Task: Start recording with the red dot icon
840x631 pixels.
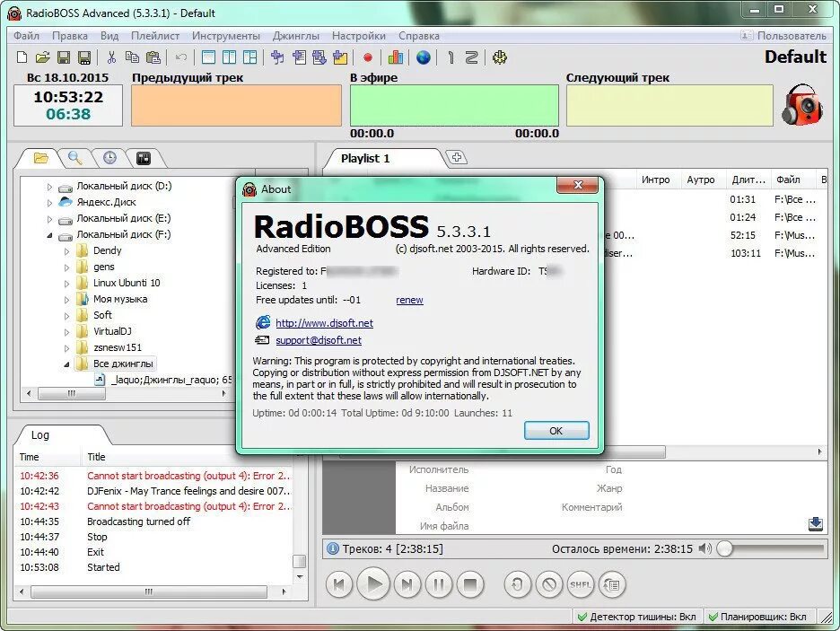Action: click(x=368, y=57)
